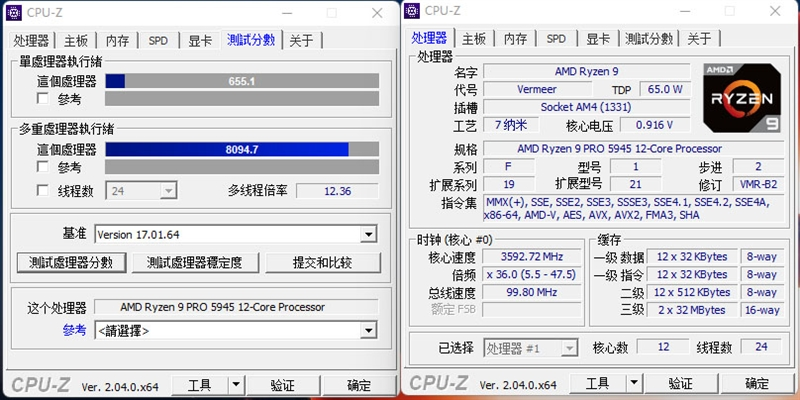Viewport: 800px width, 400px height.
Task: Click 验证 button in left window
Action: pos(283,385)
